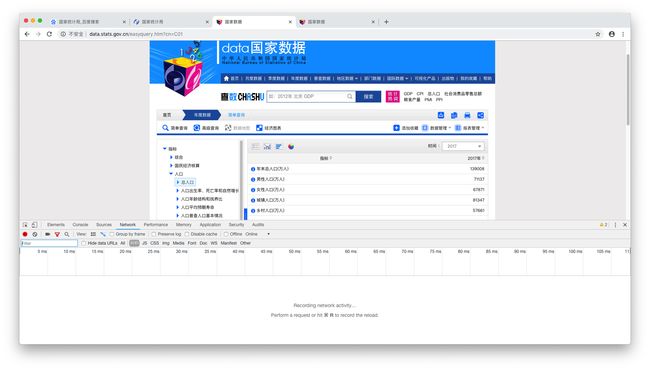
Task: Toggle the DevTools device toolbar icon
Action: pos(35,225)
